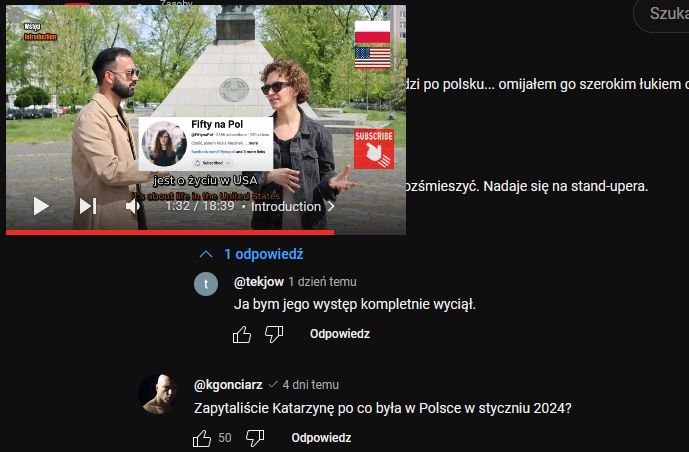Dislike the @kgonciarz comment
This screenshot has height=452, width=689.
255,438
